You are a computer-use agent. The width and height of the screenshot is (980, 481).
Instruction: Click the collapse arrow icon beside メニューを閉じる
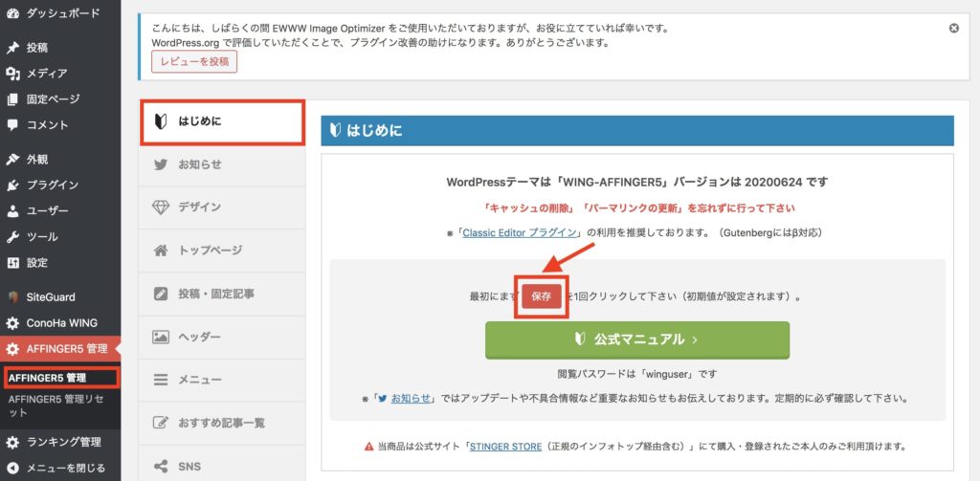(12, 468)
